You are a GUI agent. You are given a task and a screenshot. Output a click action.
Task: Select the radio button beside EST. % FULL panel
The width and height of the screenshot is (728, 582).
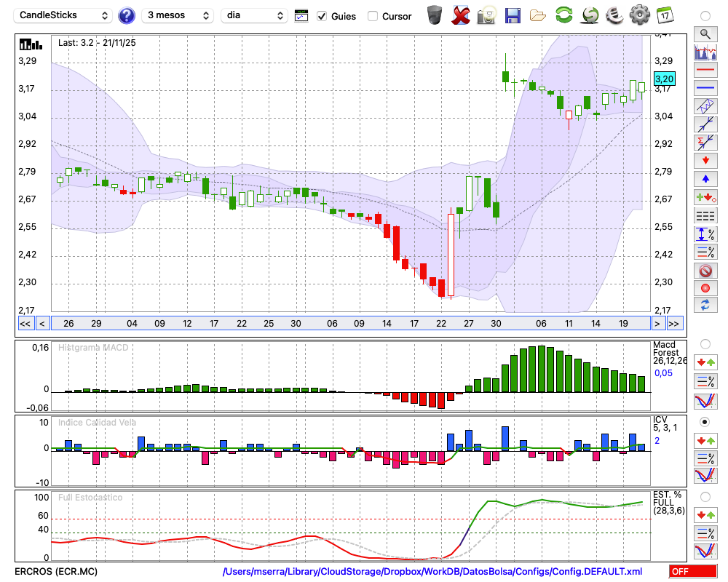point(705,497)
